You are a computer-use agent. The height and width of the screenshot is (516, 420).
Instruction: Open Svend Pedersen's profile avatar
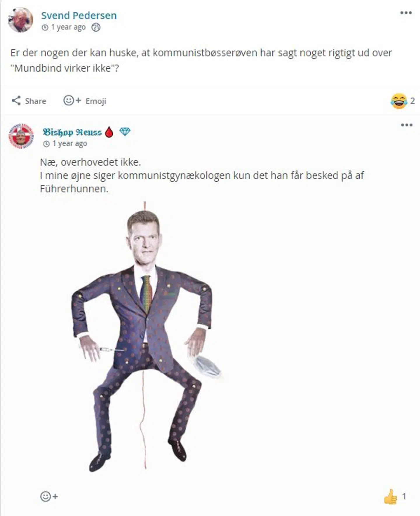click(20, 20)
